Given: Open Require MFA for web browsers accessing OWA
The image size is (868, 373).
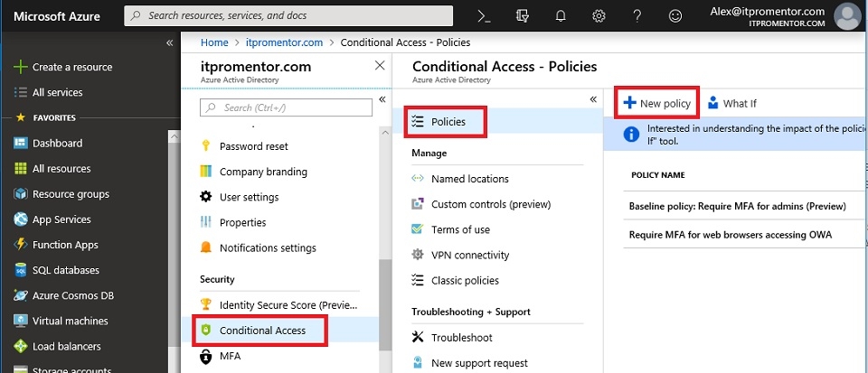Looking at the screenshot, I should click(x=731, y=235).
